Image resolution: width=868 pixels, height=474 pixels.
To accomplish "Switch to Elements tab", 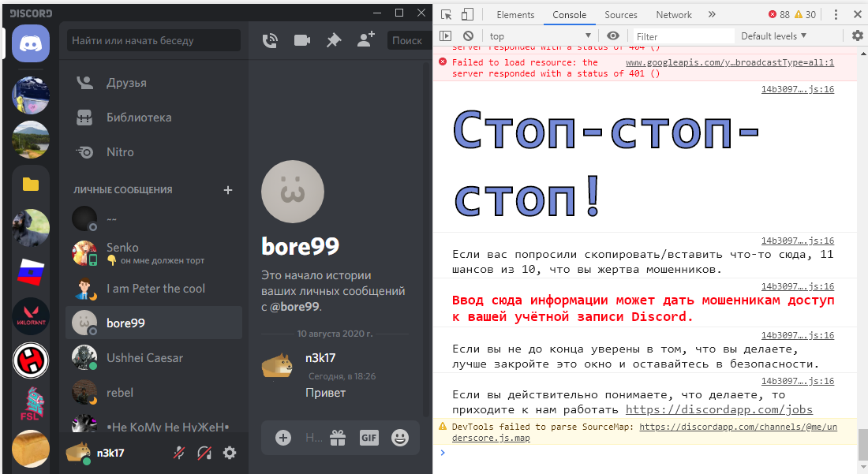I will 515,15.
